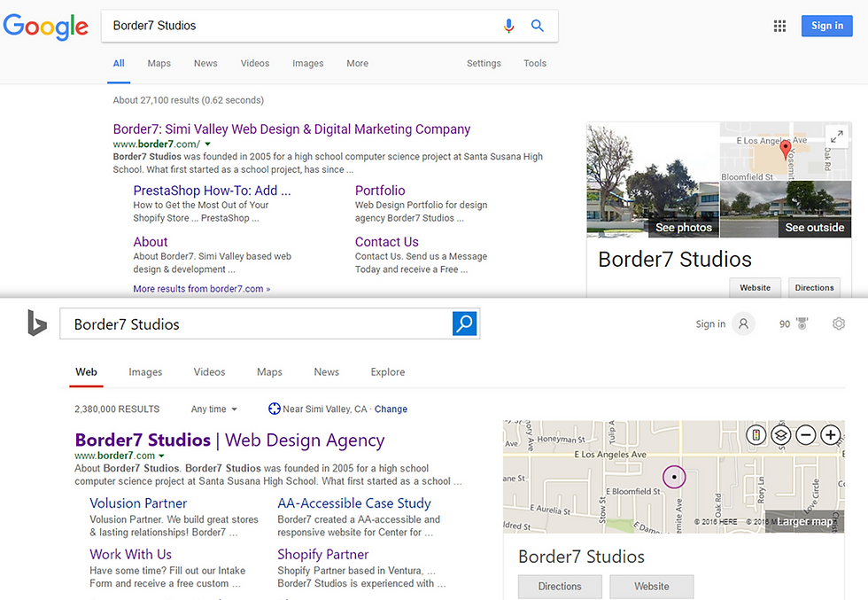Open Google Settings menu

[484, 63]
